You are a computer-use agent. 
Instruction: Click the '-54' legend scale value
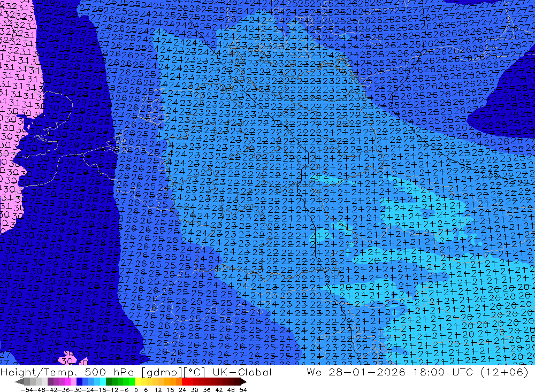click(x=27, y=390)
